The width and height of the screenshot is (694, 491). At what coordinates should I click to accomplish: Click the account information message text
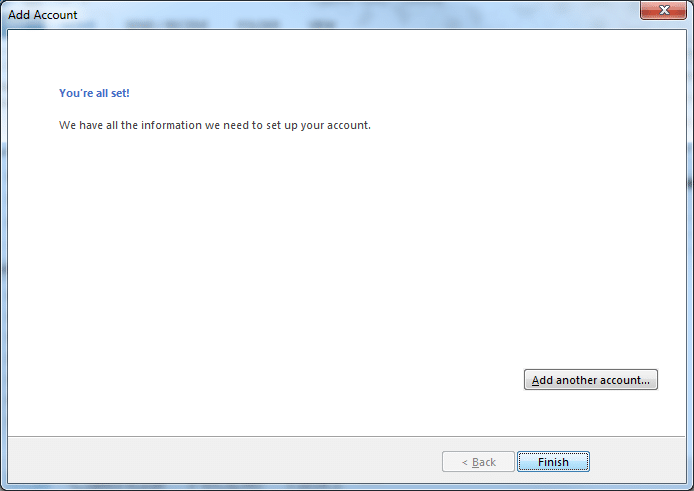tap(215, 125)
